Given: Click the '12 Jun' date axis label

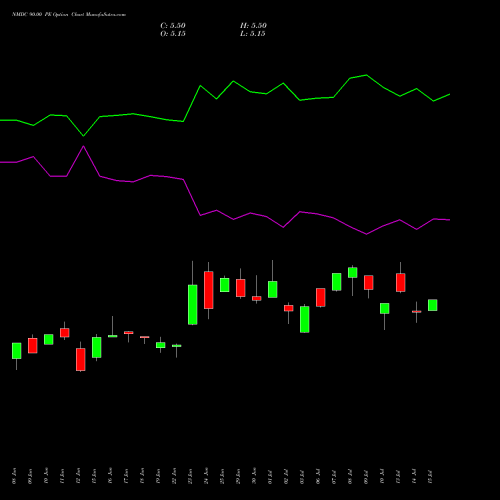Looking at the screenshot, I should (78, 476).
